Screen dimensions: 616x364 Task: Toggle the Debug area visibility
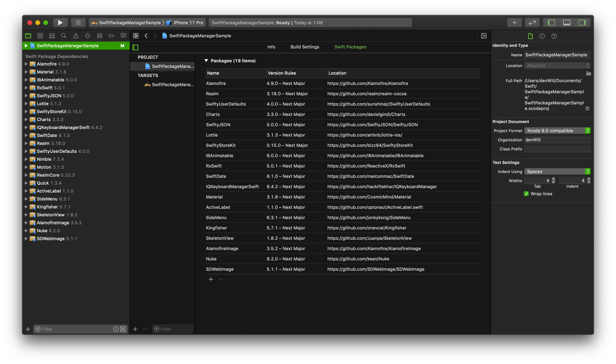(x=566, y=23)
